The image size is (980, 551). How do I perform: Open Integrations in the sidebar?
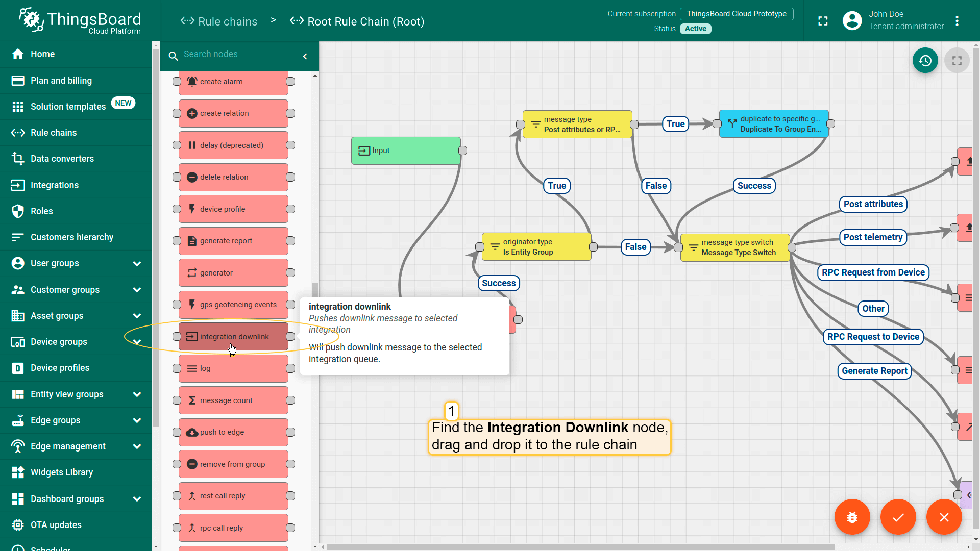[x=54, y=185]
